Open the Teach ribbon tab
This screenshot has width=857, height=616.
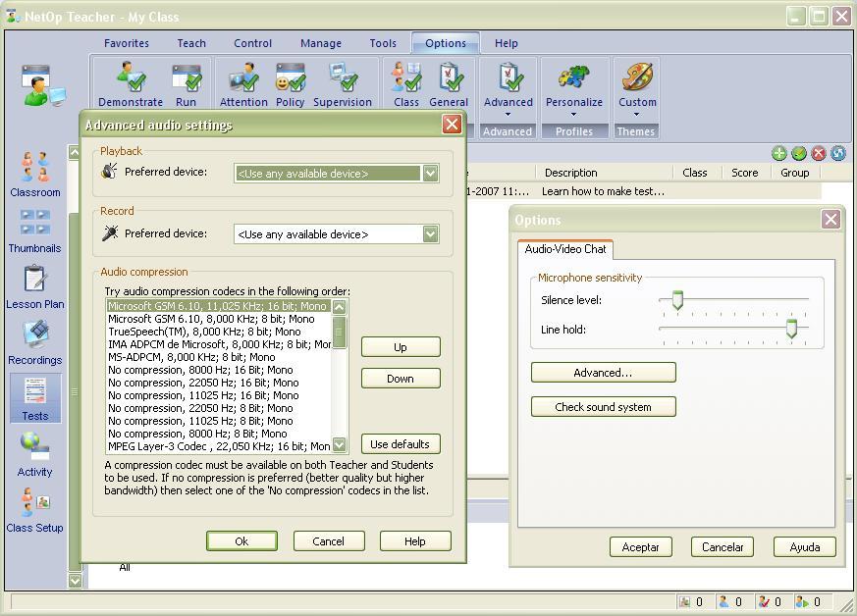[191, 43]
